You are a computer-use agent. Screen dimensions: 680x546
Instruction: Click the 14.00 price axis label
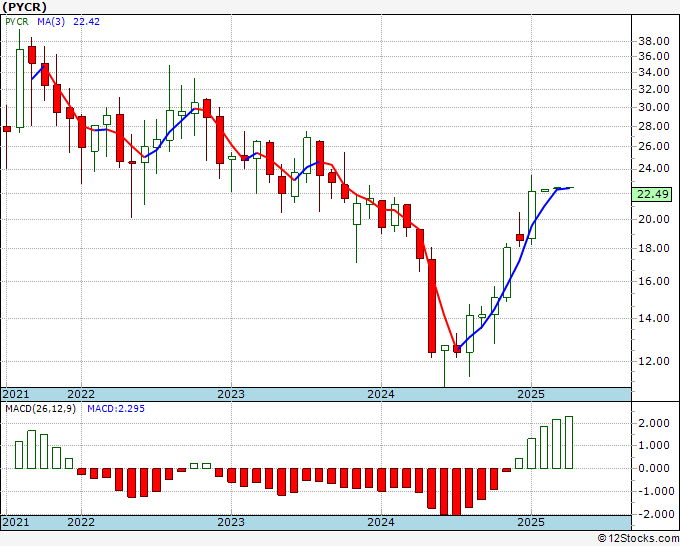[654, 318]
